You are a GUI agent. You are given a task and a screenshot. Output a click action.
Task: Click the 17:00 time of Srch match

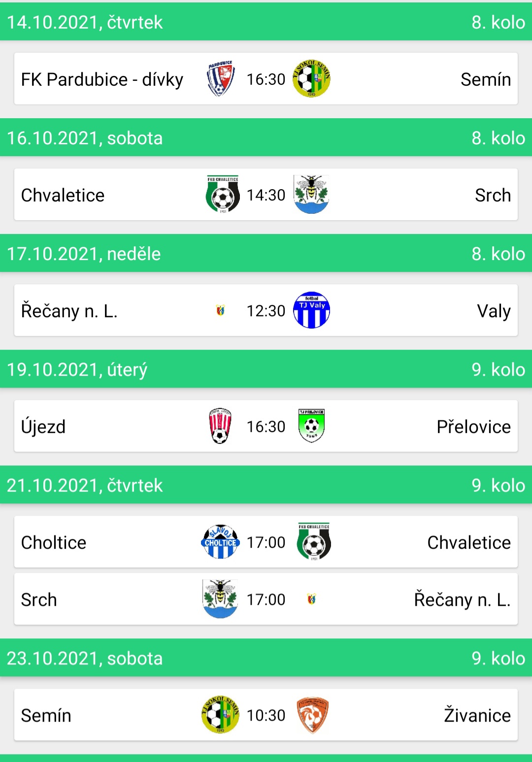pyautogui.click(x=266, y=599)
